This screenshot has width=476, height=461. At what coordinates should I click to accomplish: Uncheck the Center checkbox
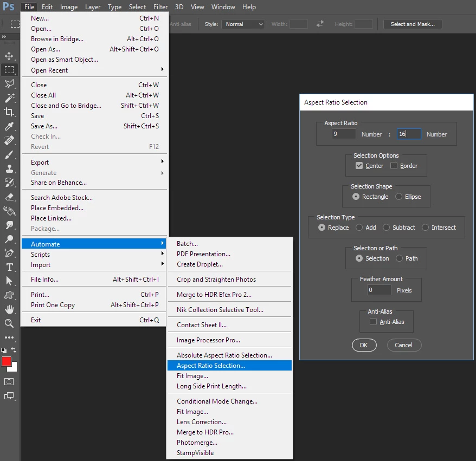pyautogui.click(x=359, y=166)
